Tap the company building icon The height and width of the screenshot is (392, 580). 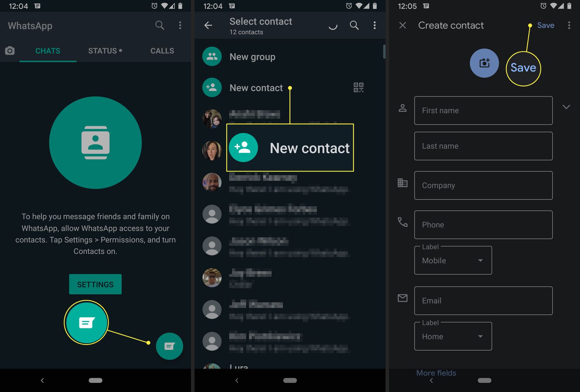coord(403,183)
